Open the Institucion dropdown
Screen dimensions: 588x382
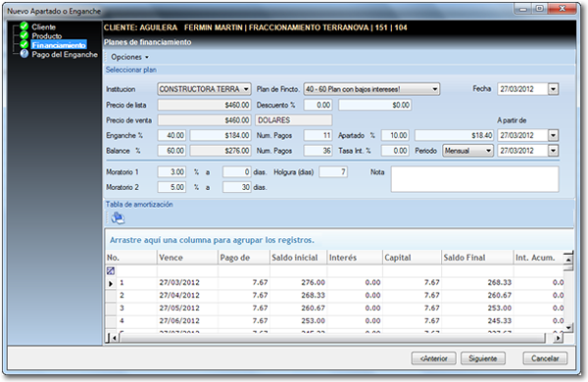click(x=246, y=89)
